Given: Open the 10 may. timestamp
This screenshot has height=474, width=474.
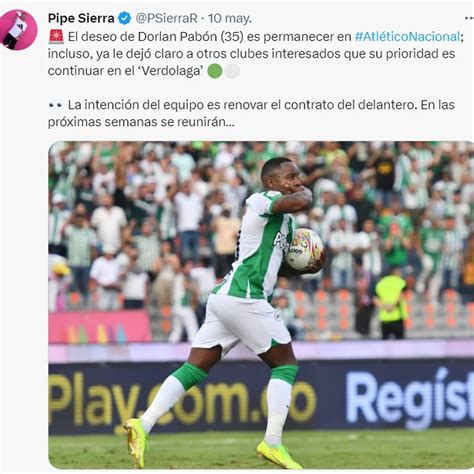Looking at the screenshot, I should point(230,18).
